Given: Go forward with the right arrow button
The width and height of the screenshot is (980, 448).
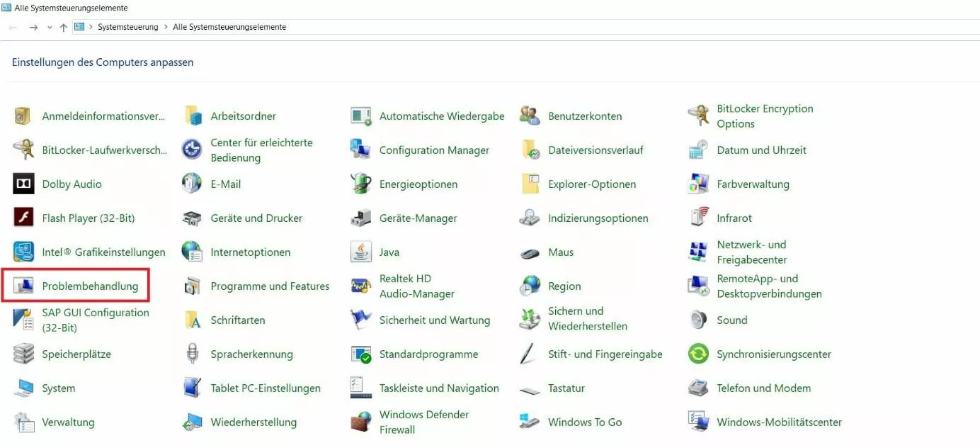Looking at the screenshot, I should tap(33, 27).
